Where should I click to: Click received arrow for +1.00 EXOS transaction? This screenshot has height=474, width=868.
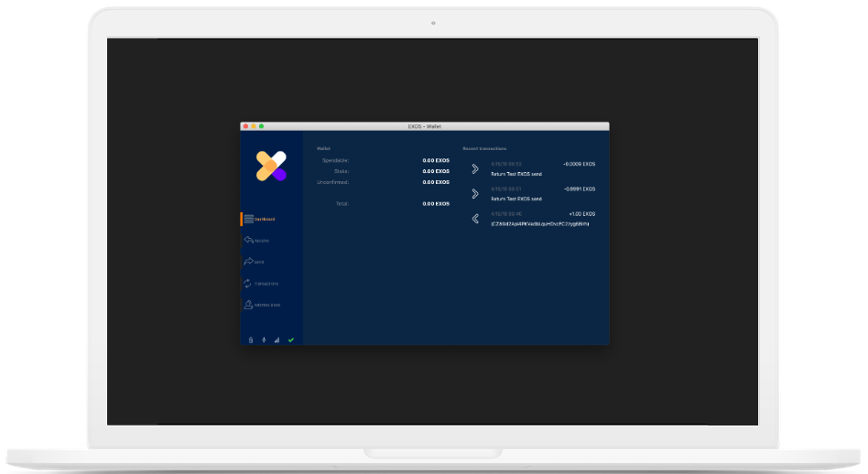pyautogui.click(x=475, y=219)
